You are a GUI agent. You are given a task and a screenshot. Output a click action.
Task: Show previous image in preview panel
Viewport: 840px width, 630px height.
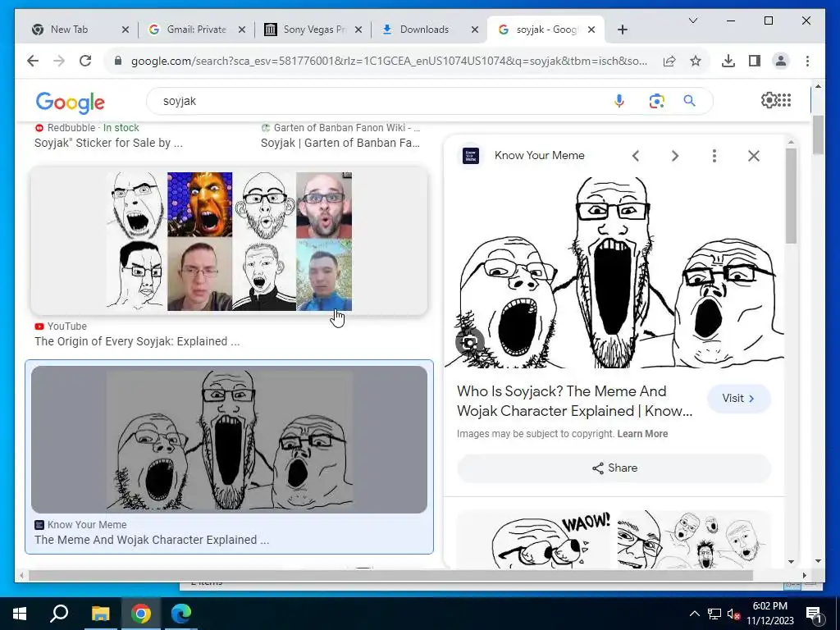pyautogui.click(x=636, y=156)
